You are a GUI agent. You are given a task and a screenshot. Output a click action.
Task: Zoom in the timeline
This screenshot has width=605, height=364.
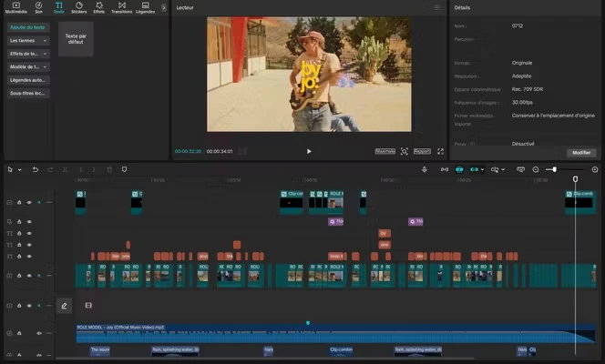[x=595, y=169]
